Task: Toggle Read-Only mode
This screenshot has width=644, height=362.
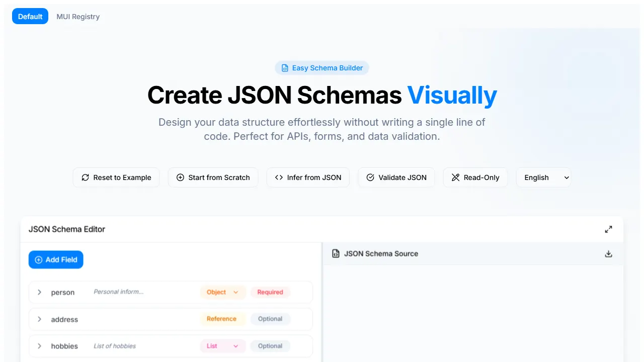Action: tap(475, 177)
